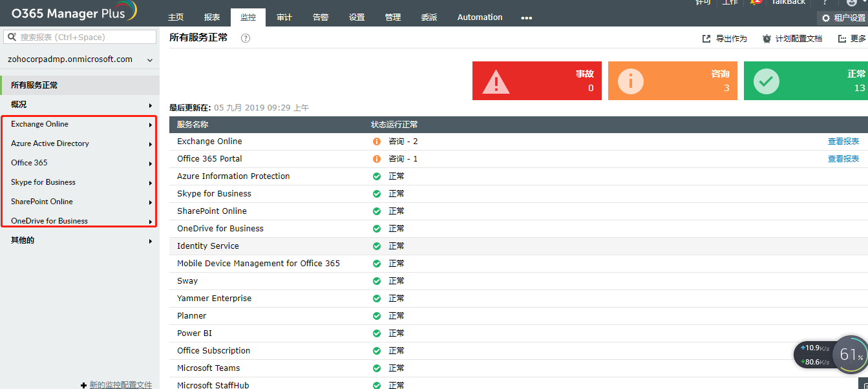This screenshot has width=868, height=389.
Task: Switch to the 报表 tab
Action: [212, 17]
